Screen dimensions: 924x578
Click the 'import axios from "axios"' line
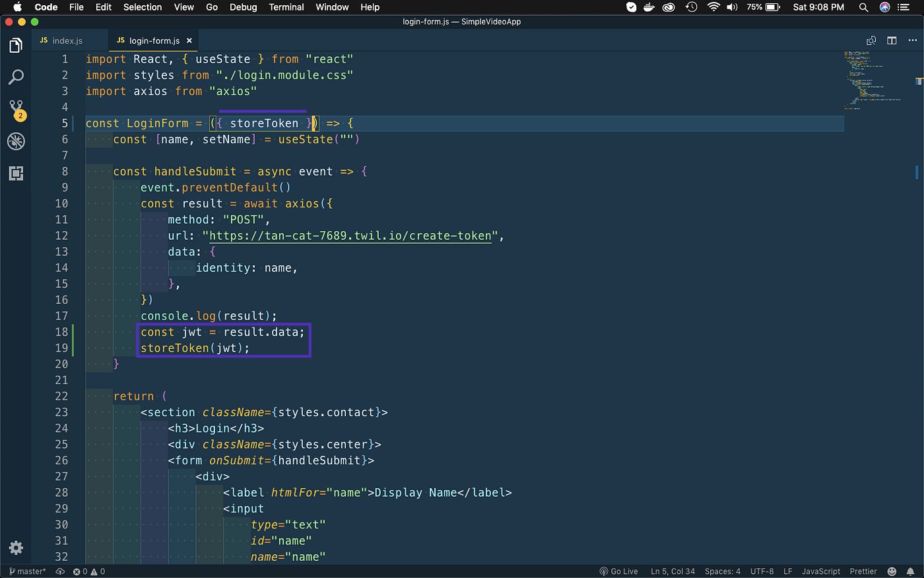point(172,91)
